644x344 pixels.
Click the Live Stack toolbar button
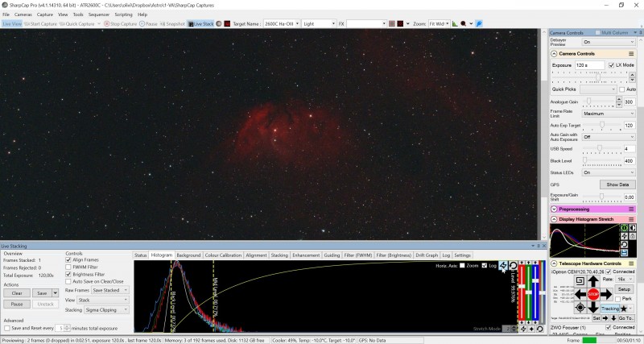pos(200,24)
